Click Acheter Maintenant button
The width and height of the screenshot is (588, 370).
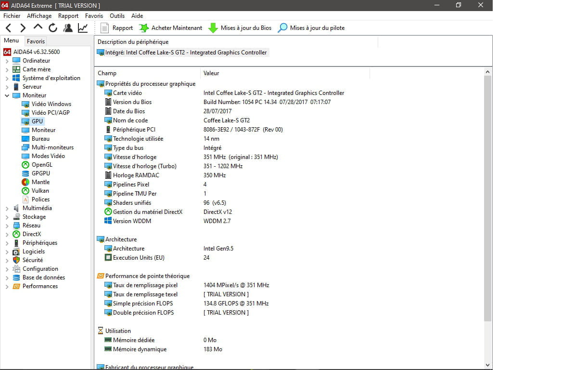point(171,28)
